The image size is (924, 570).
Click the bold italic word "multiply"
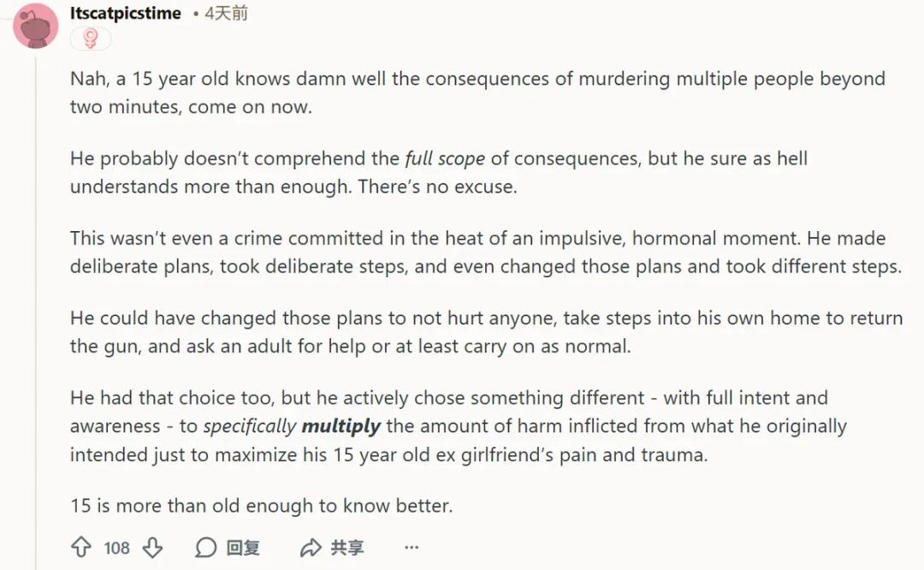(x=341, y=426)
